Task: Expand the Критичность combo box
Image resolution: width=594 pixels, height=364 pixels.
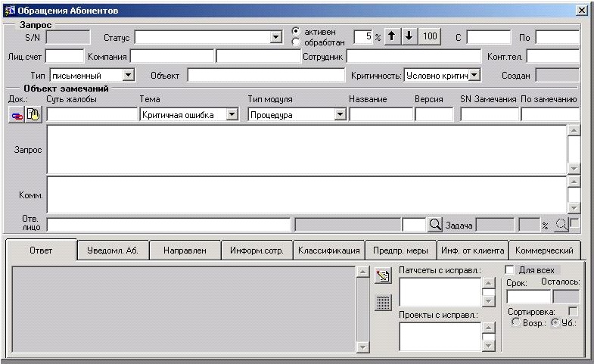Action: coord(474,75)
